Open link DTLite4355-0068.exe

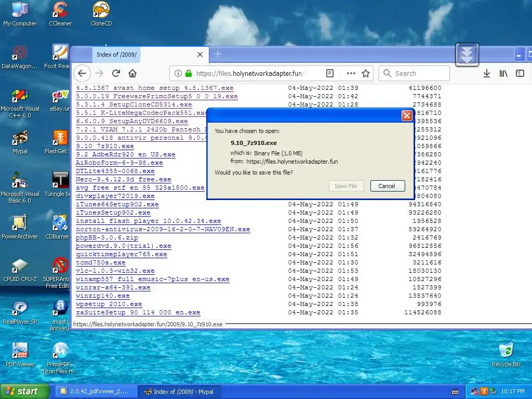[x=115, y=171]
